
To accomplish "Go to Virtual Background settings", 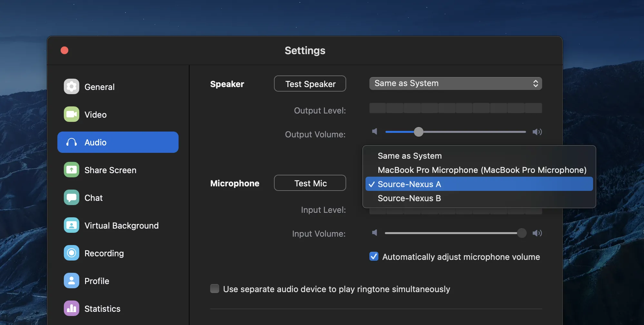I will click(x=118, y=225).
